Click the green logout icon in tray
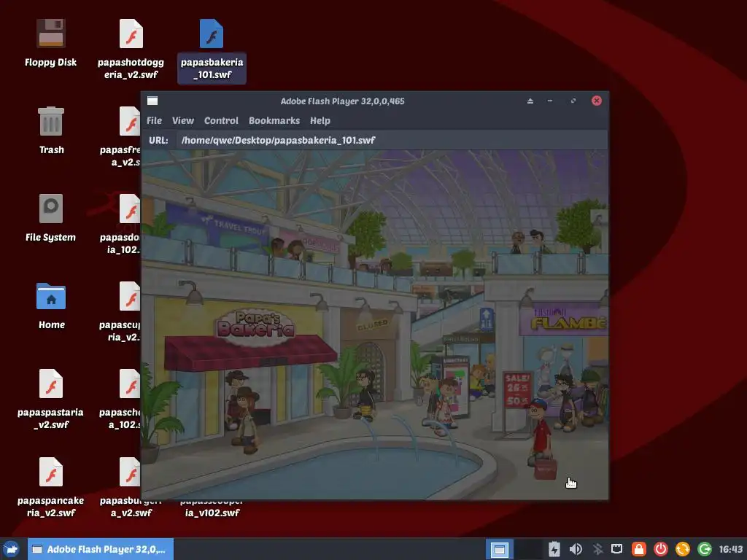This screenshot has height=560, width=747. click(x=705, y=550)
